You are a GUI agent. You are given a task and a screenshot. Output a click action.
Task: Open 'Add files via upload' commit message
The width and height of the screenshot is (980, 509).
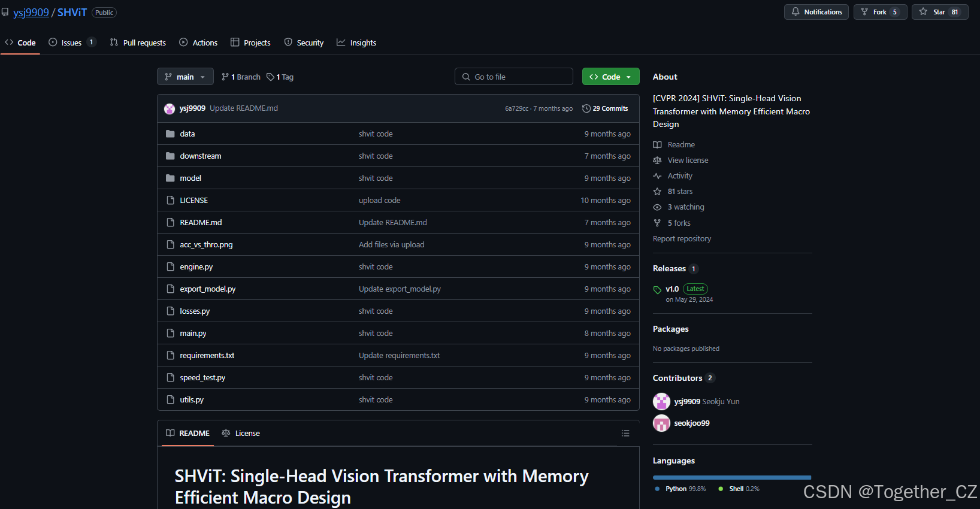pyautogui.click(x=391, y=245)
